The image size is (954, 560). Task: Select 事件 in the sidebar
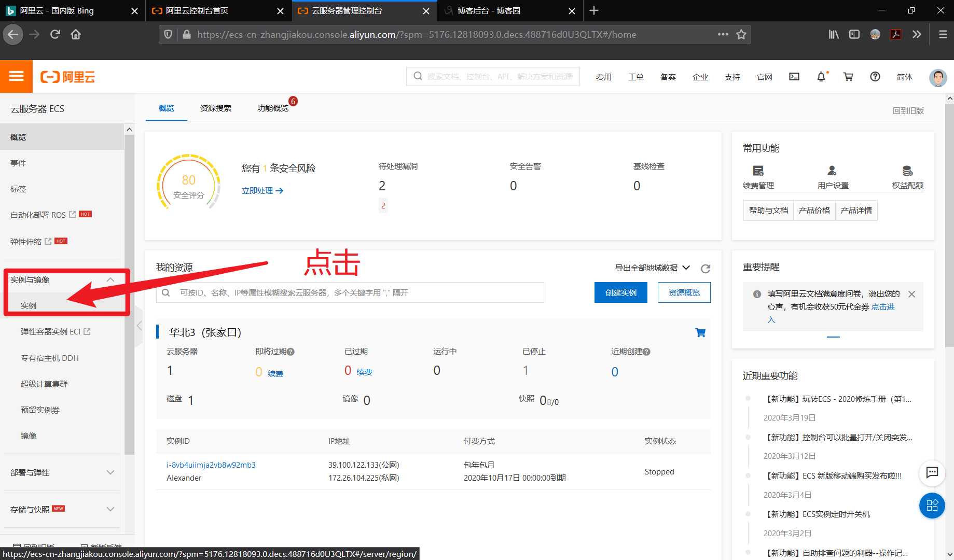click(18, 163)
